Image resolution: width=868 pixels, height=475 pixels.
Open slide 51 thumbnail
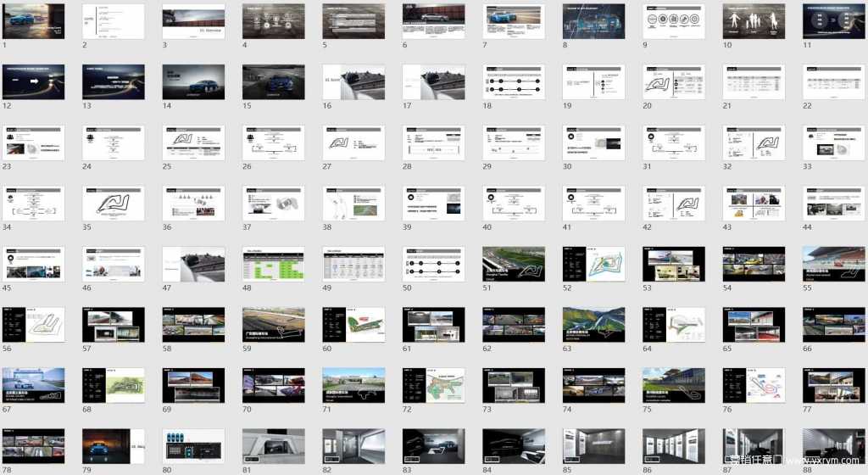(514, 265)
